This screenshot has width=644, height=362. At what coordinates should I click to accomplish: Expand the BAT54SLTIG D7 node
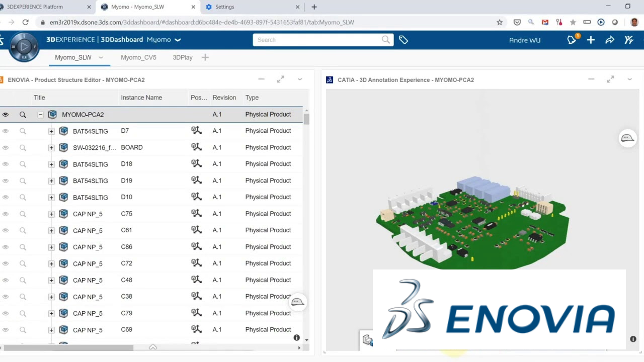(51, 131)
